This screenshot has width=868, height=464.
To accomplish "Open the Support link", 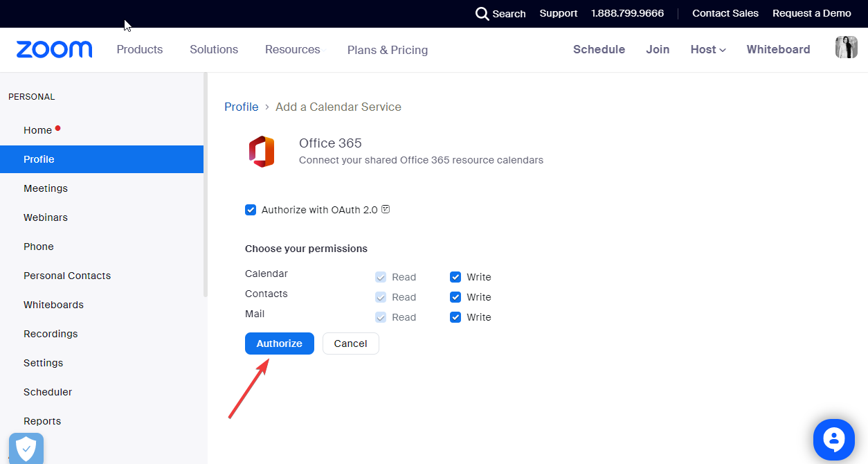I will pyautogui.click(x=559, y=13).
